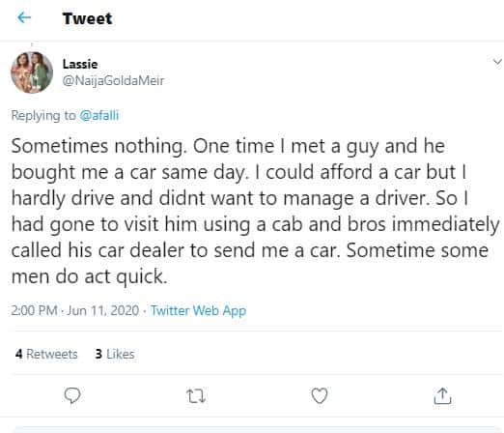Click the share upload icon

[442, 395]
